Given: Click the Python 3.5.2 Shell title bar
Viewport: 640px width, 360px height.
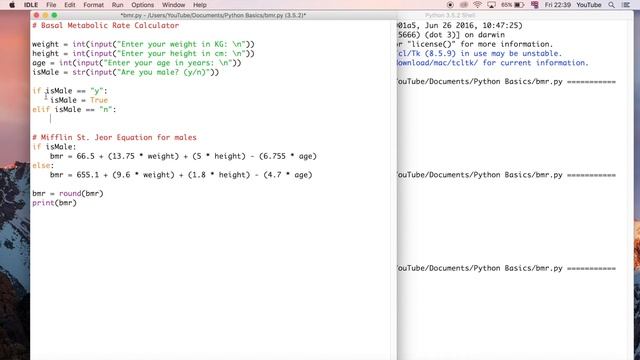Looking at the screenshot, I should (450, 15).
